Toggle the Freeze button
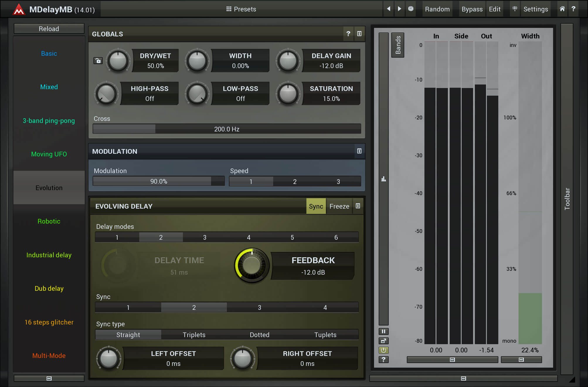Viewport: 588px width, 387px height. tap(339, 206)
